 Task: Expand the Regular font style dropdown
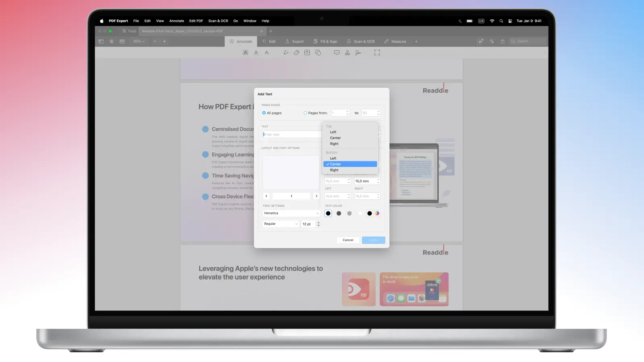(x=281, y=224)
